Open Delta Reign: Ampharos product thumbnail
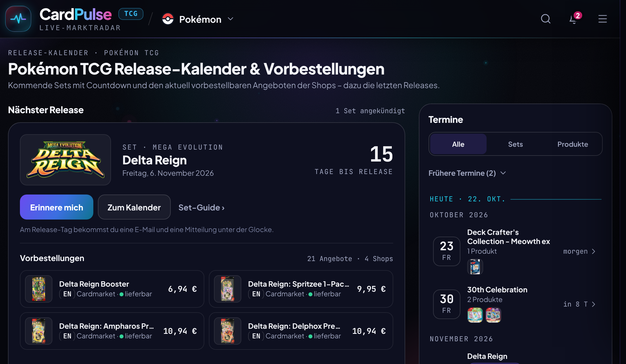This screenshot has height=364, width=626. pos(39,331)
